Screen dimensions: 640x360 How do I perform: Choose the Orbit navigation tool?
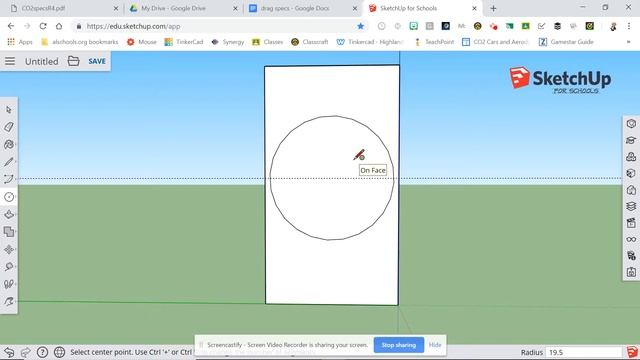tap(9, 302)
